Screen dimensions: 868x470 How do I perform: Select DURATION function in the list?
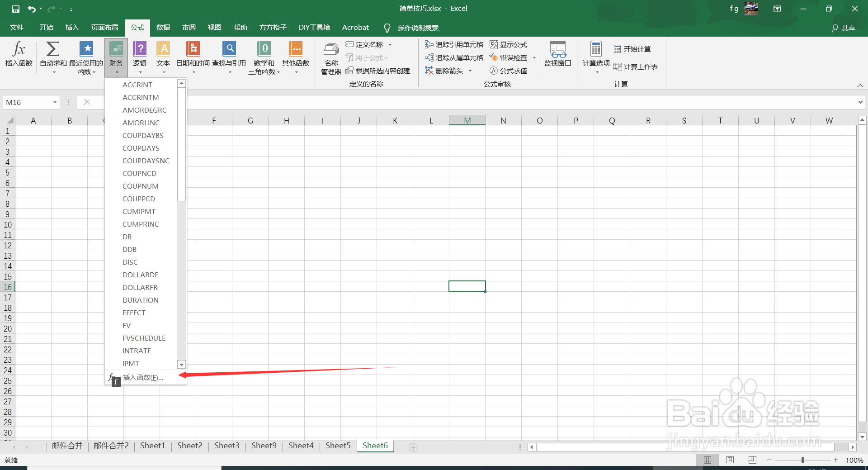pos(141,300)
